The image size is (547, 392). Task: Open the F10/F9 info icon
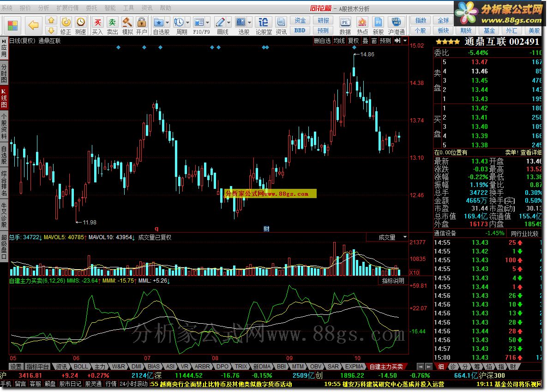point(199,23)
